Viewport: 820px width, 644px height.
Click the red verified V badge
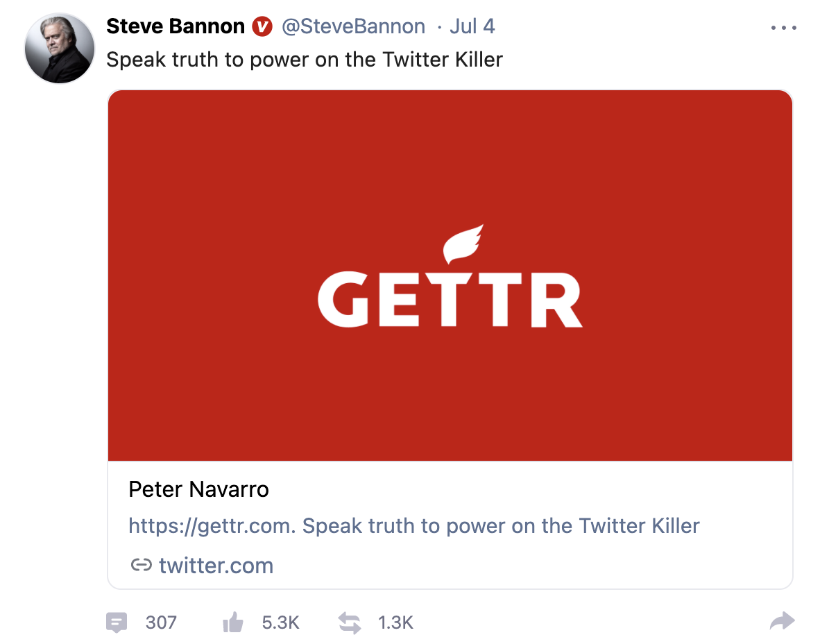pos(262,26)
